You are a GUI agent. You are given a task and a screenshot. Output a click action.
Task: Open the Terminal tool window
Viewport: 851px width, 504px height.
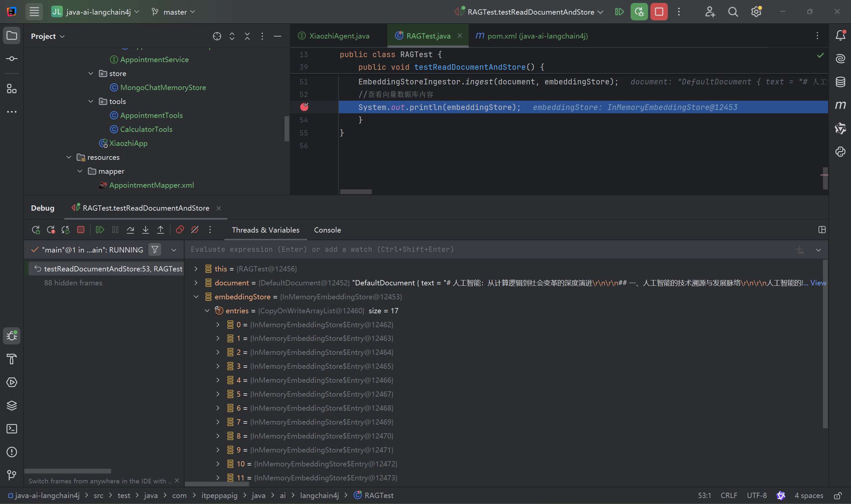point(12,429)
